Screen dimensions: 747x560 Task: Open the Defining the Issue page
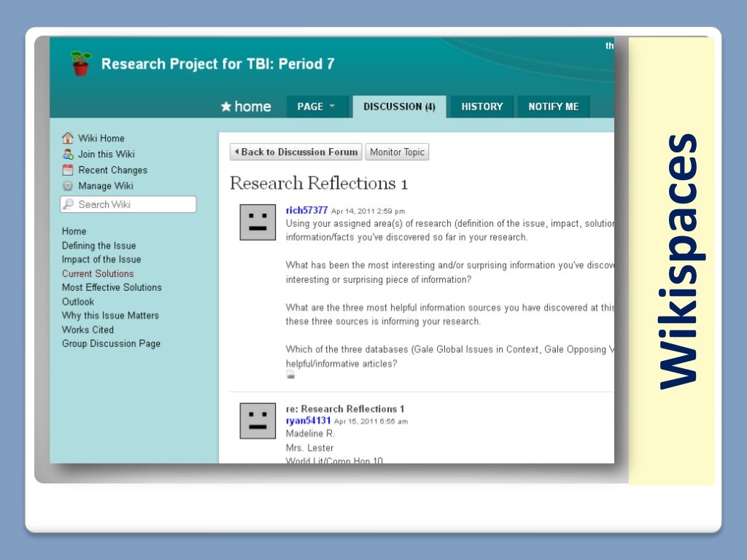click(98, 245)
